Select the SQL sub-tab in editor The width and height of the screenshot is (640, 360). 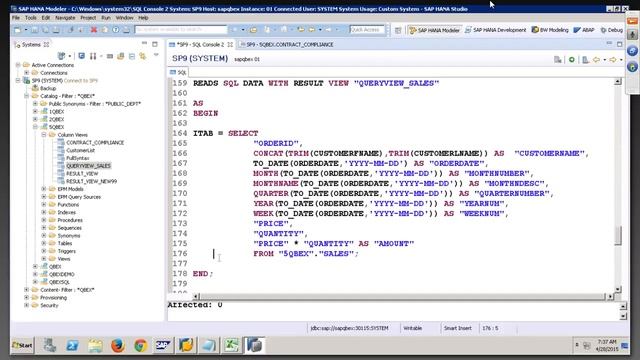(178, 72)
